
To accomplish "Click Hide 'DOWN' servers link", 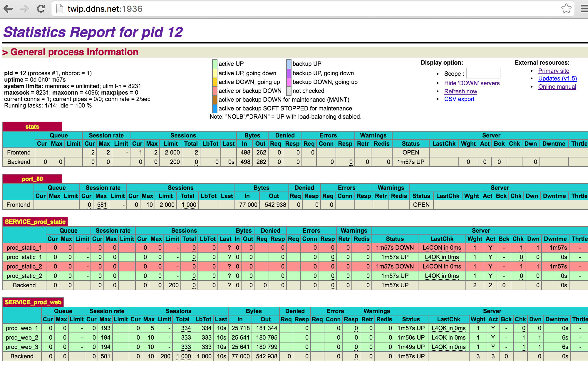I will point(472,83).
